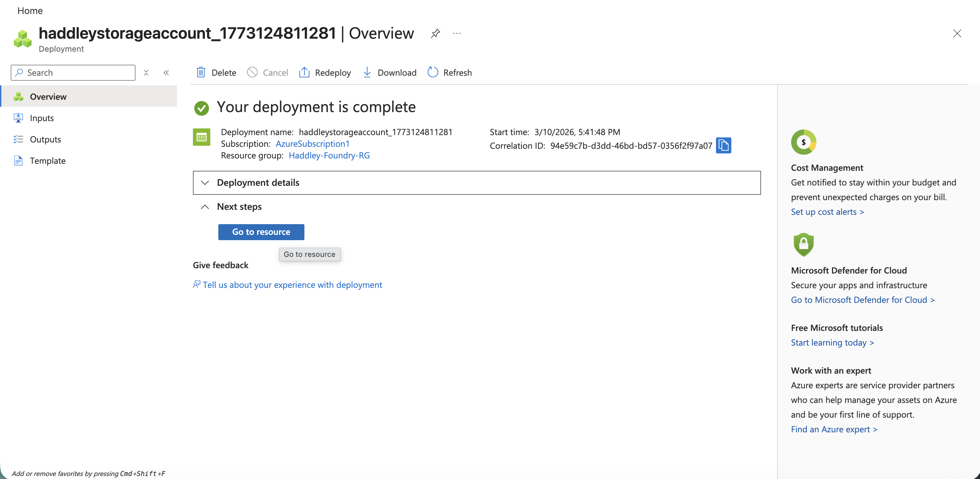This screenshot has width=980, height=479.
Task: Click inside the sidebar search box
Action: (x=76, y=72)
